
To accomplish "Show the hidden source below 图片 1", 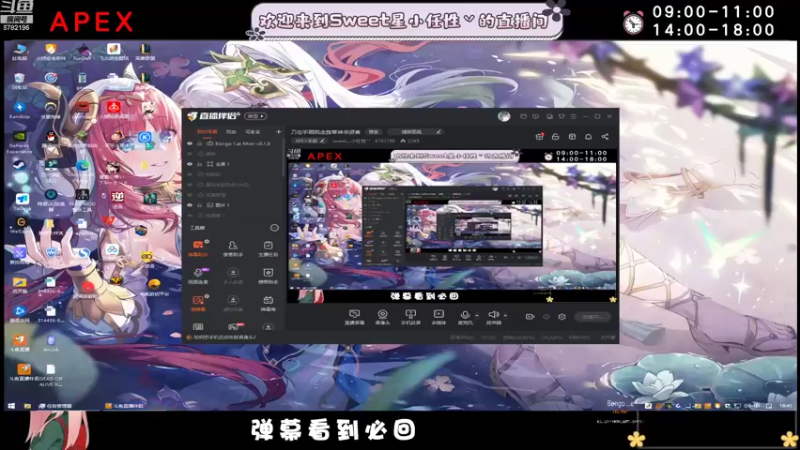I will pyautogui.click(x=190, y=215).
